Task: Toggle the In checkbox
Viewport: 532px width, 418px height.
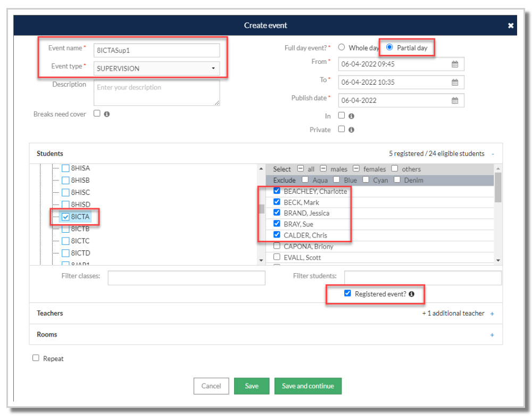Action: 342,116
